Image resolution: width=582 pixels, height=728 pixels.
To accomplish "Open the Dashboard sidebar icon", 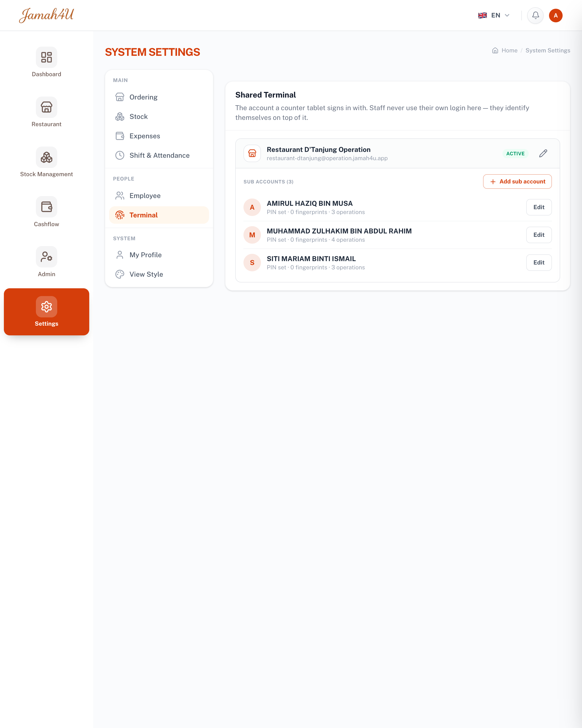I will click(x=47, y=58).
